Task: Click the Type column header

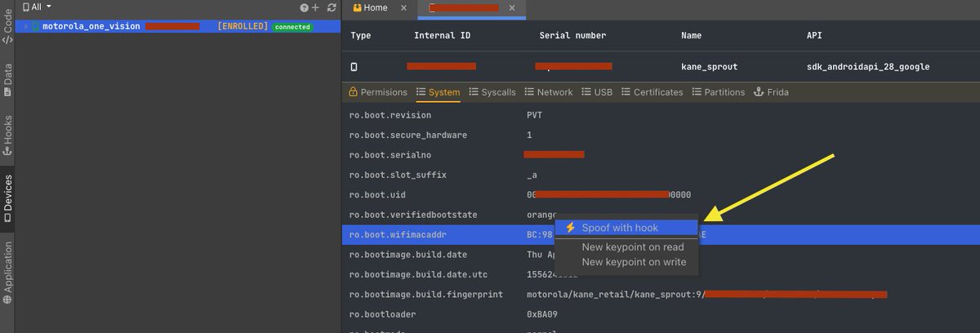Action: click(361, 36)
